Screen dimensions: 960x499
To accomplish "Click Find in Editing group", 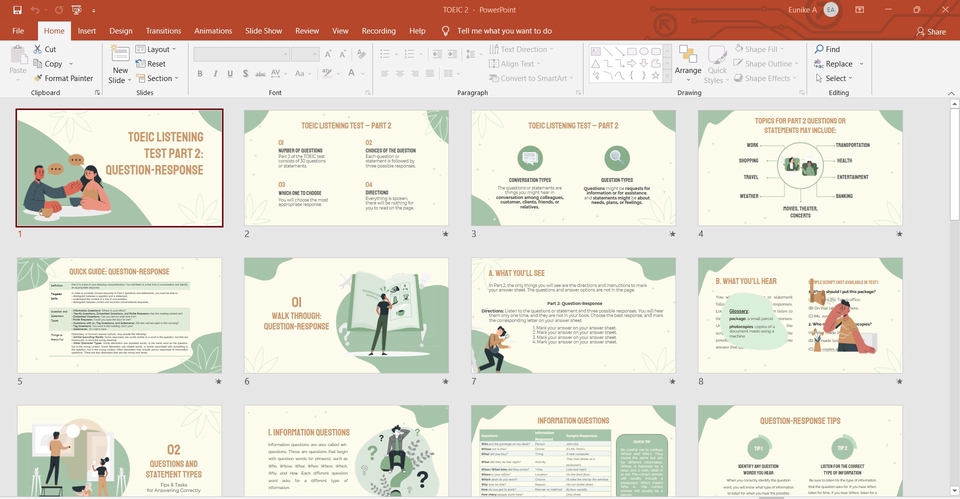I will 827,49.
